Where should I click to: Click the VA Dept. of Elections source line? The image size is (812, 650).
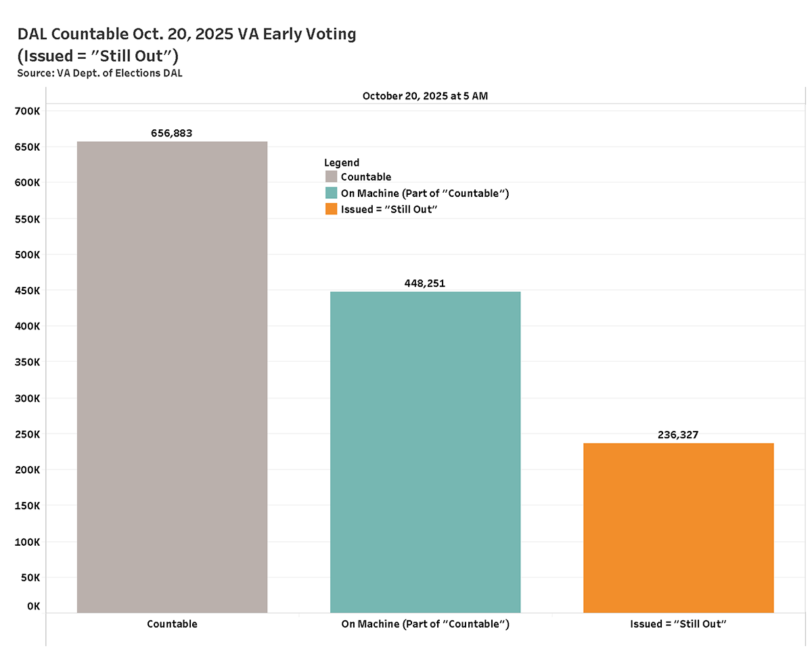pyautogui.click(x=99, y=73)
